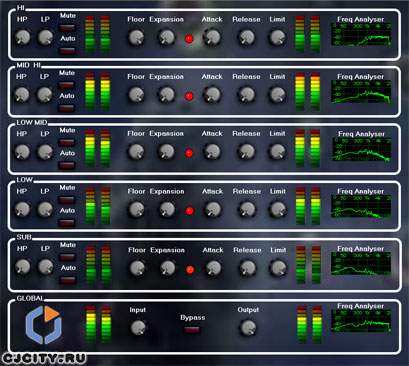The width and height of the screenshot is (409, 366).
Task: Toggle the HI band Mute button
Action: [x=67, y=27]
